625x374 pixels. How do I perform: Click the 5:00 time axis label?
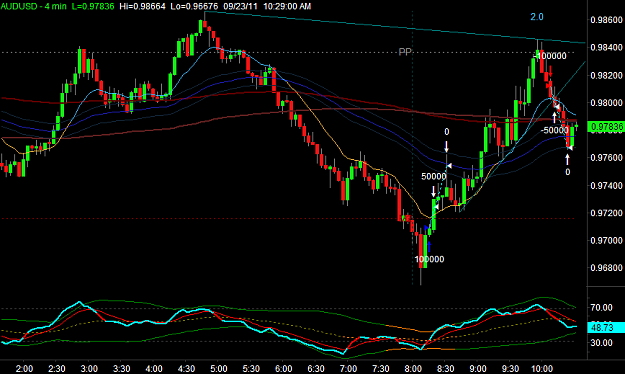(219, 368)
